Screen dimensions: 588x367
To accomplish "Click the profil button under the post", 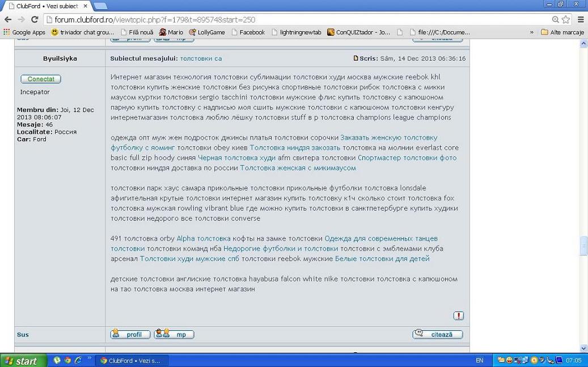I will (130, 334).
